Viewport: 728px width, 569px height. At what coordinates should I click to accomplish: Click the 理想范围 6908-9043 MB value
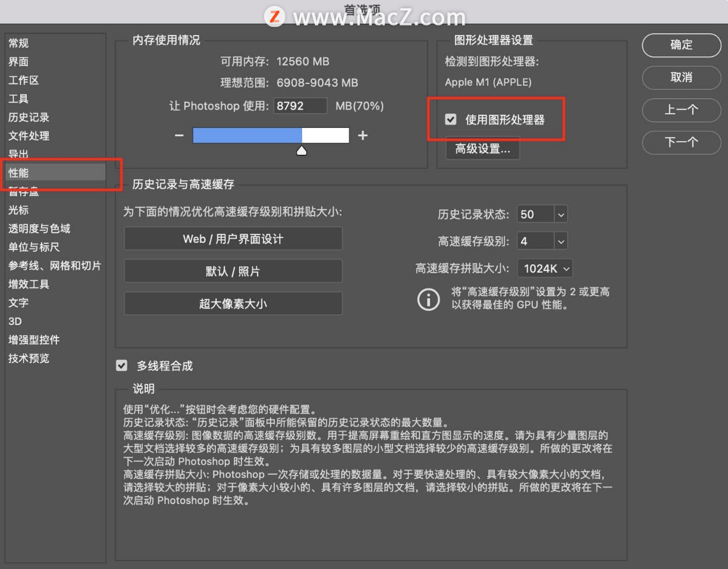317,83
